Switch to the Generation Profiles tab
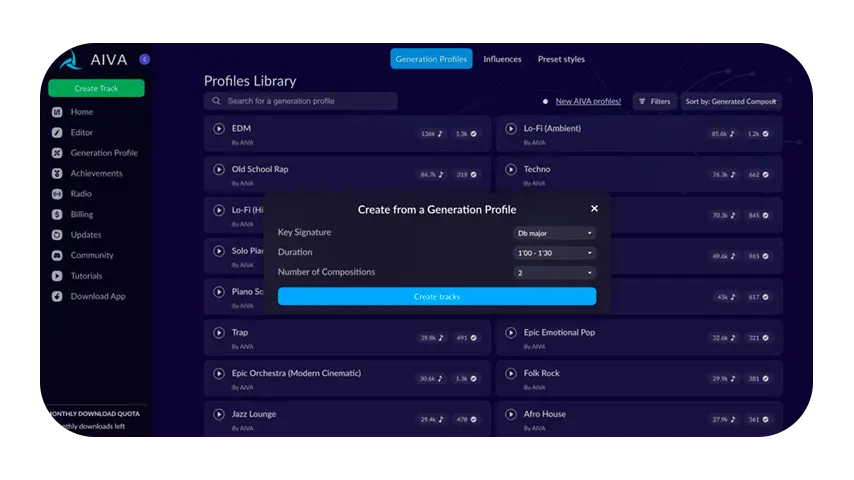Viewport: 854px width, 480px height. (x=431, y=59)
